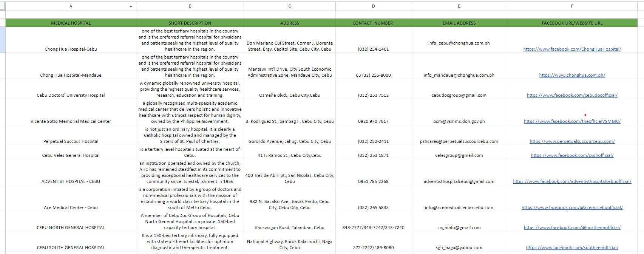Select Cebu Doctors' University Hospital cell
This screenshot has width=644, height=254.
[x=71, y=89]
